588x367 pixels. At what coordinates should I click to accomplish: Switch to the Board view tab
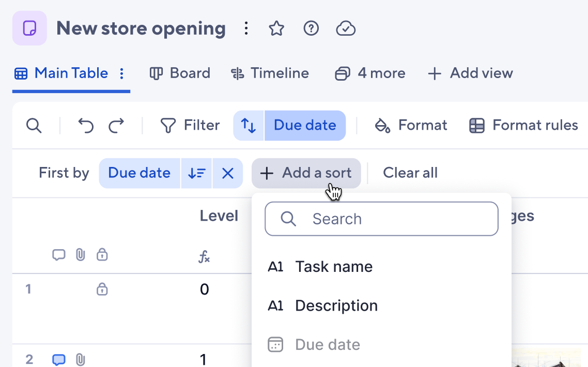point(180,73)
